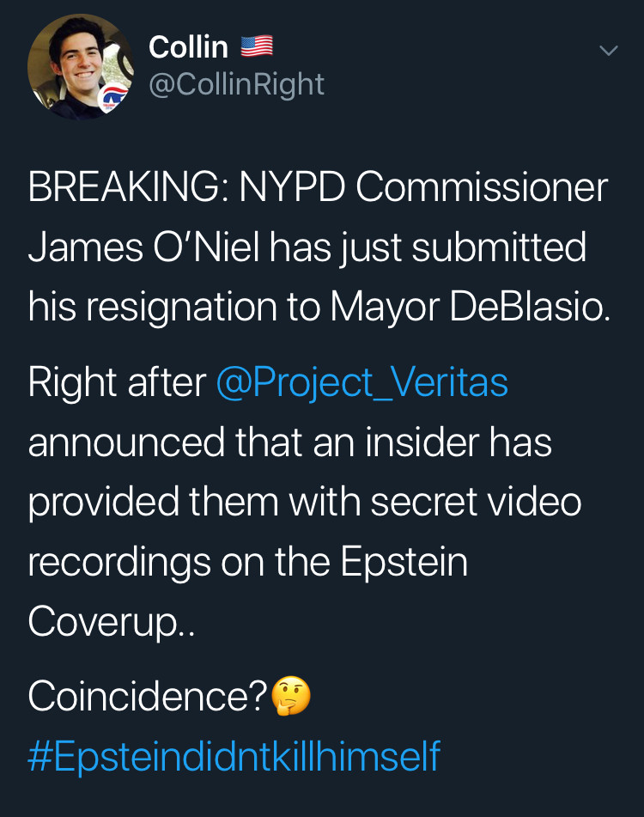The width and height of the screenshot is (644, 817).
Task: Click the American flag emoji beside Collin
Action: [256, 46]
